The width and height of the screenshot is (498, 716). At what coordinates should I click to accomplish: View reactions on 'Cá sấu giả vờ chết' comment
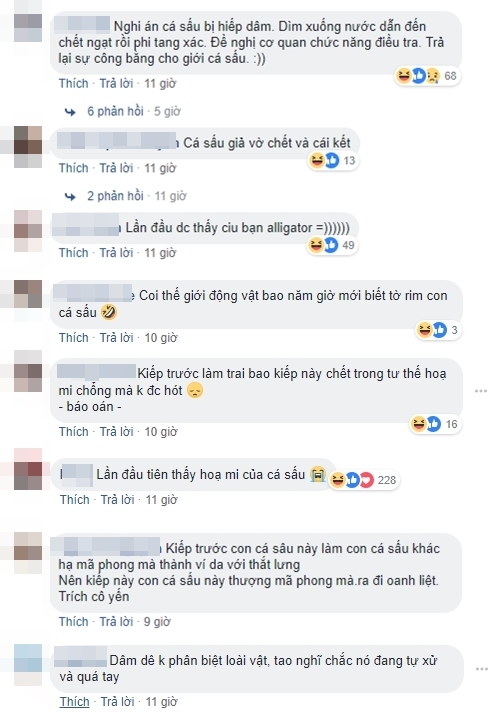point(333,160)
